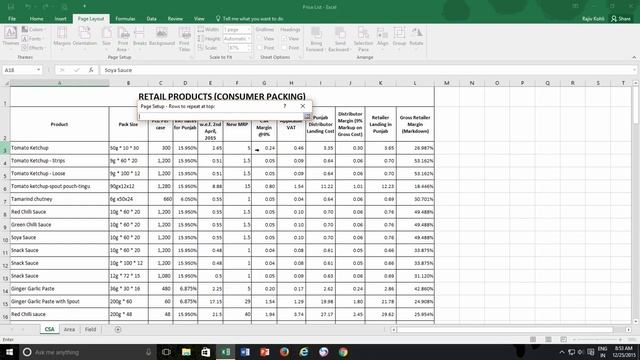Expand the Name Box dropdown

point(38,70)
